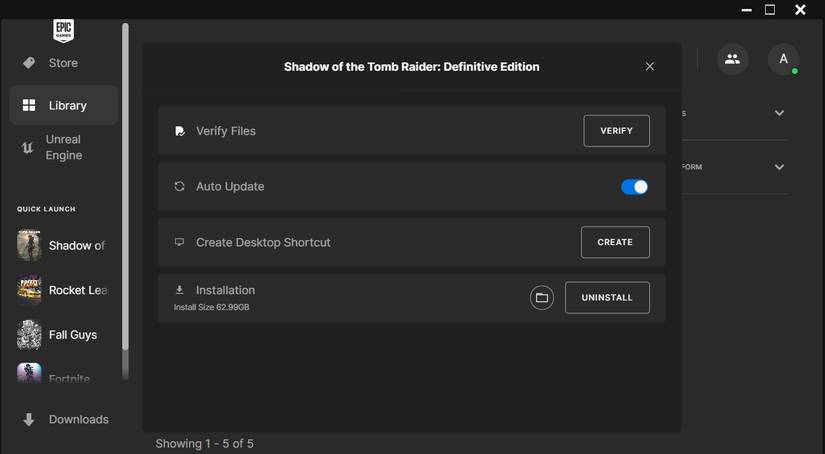
Task: Expand the first filter chevron behind the dialog
Action: click(x=779, y=113)
